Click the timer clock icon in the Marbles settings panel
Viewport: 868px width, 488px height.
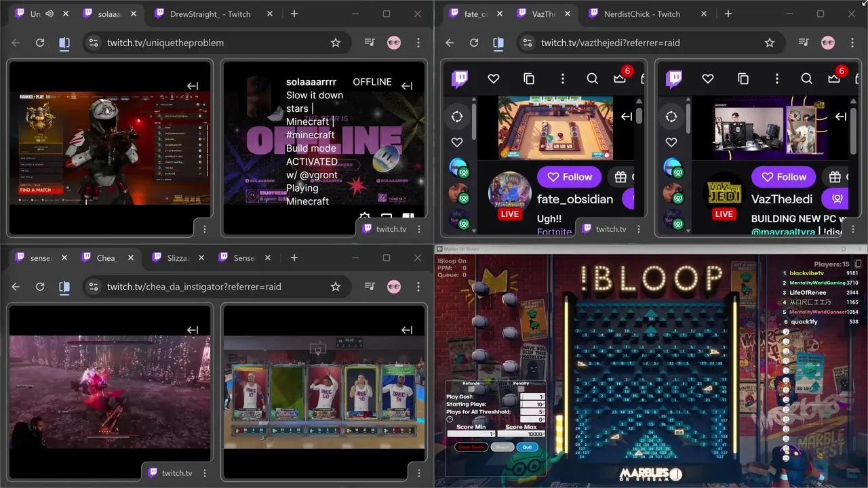point(450,420)
